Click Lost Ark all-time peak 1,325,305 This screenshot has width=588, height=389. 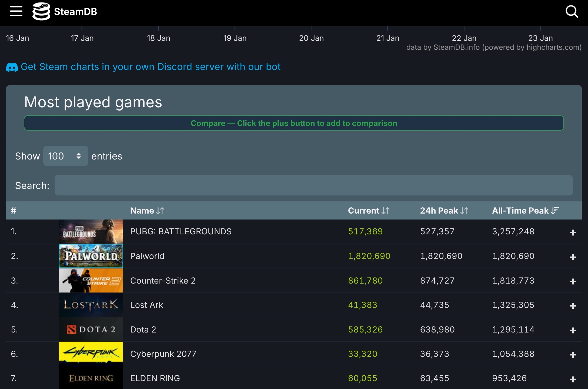click(513, 305)
